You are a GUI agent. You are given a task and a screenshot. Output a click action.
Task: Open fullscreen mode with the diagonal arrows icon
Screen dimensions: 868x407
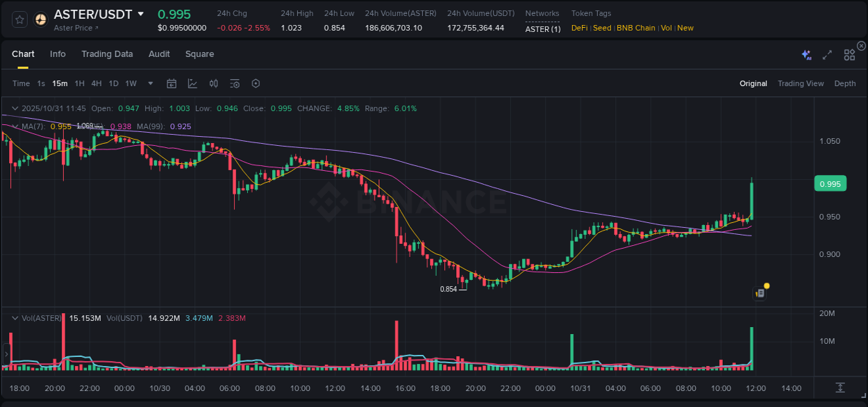826,54
